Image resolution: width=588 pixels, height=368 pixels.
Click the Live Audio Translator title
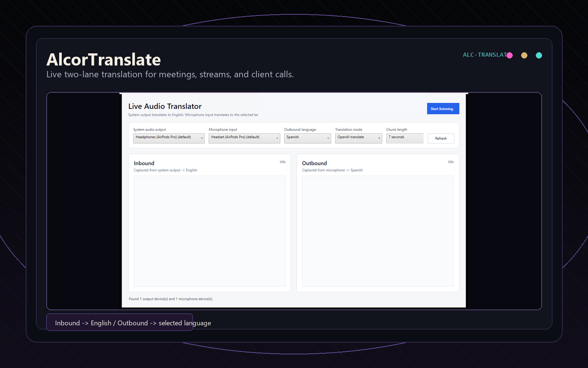[165, 106]
